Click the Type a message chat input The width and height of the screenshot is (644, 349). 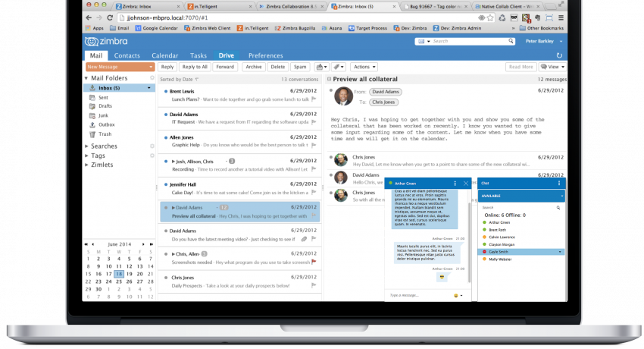coord(417,296)
